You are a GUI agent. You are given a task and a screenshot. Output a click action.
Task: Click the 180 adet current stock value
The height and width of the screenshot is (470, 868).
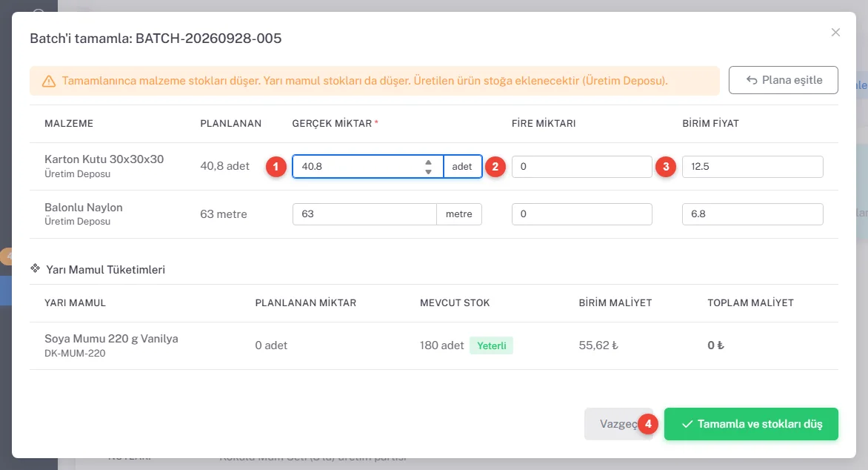pos(441,345)
